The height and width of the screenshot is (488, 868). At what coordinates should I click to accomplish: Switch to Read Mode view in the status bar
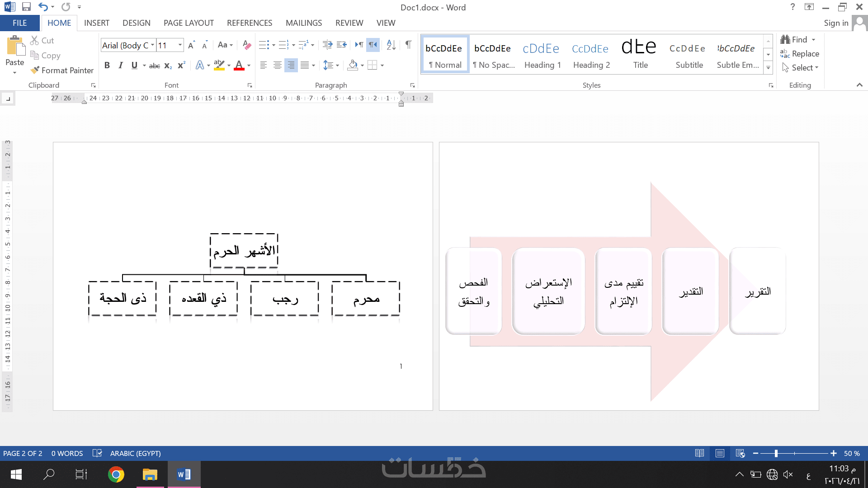pos(699,453)
